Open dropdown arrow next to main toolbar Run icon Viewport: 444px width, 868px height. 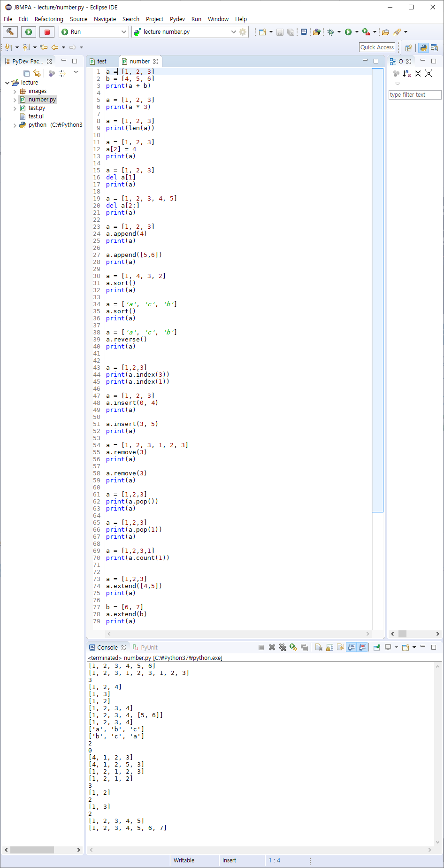(357, 32)
